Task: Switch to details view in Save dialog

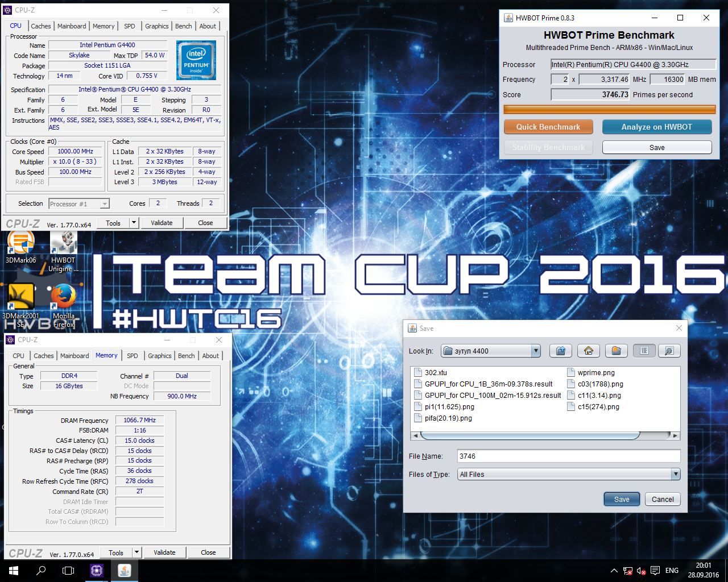Action: [x=669, y=351]
